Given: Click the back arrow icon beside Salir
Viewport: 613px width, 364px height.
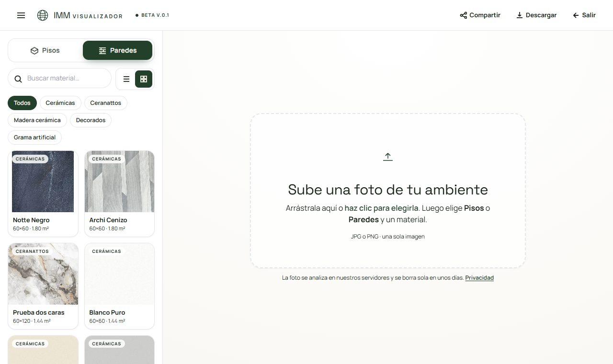Looking at the screenshot, I should tap(576, 15).
